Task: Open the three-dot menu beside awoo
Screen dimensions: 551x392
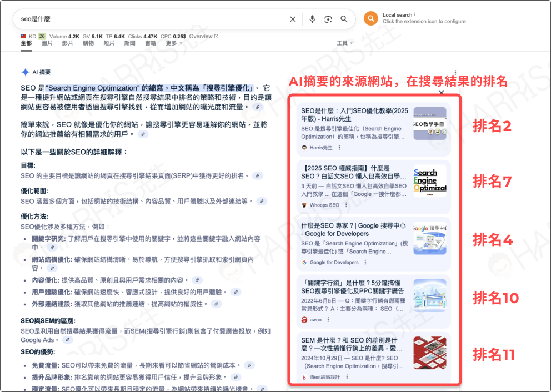Action: click(x=328, y=320)
